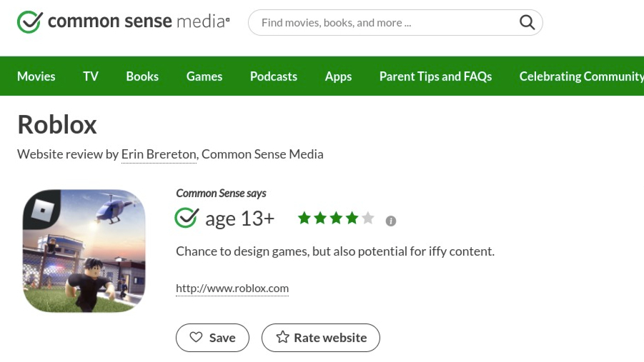
Task: Follow the Erin Brereton author link
Action: point(159,154)
